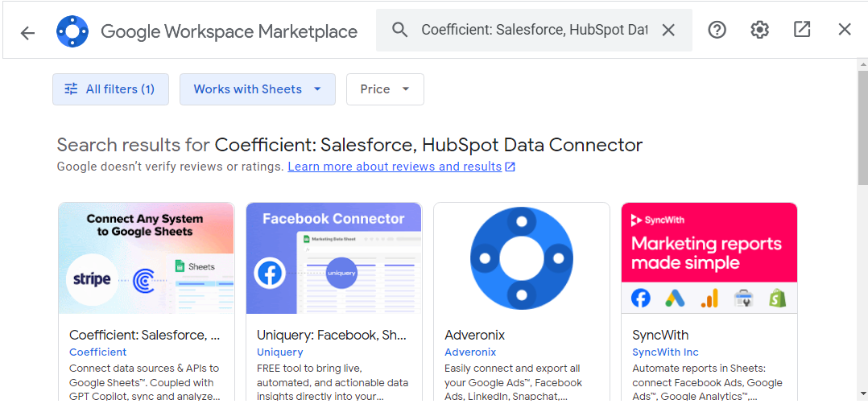
Task: Expand the Price filter dropdown
Action: pyautogui.click(x=385, y=89)
